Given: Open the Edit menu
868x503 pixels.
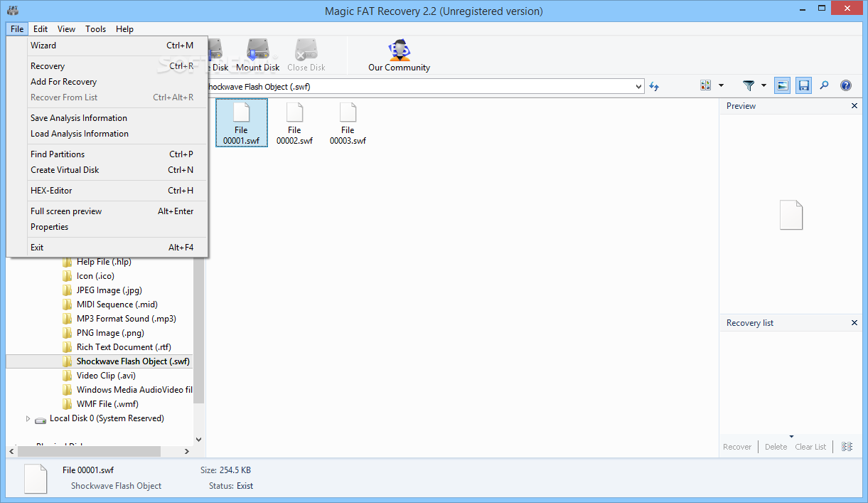Looking at the screenshot, I should tap(41, 29).
